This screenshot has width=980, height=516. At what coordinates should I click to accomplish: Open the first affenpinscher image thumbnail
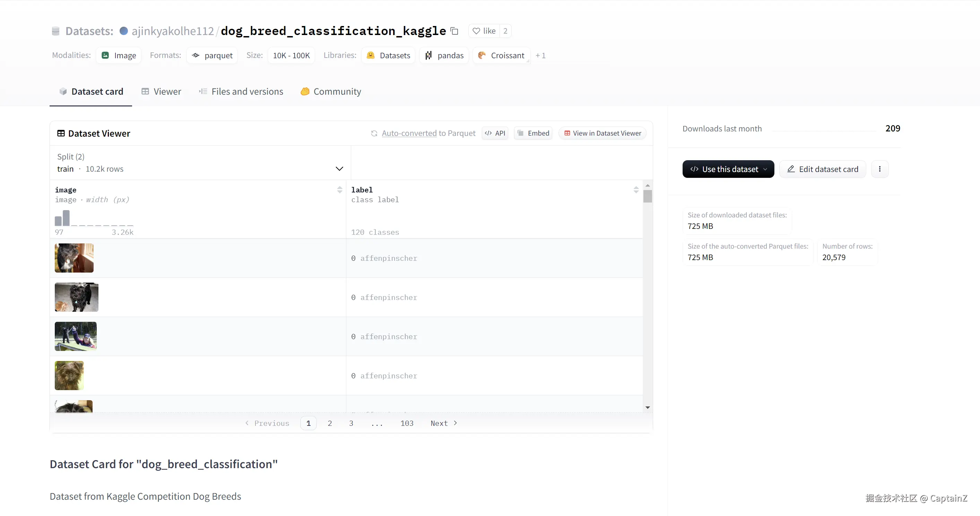coord(74,258)
